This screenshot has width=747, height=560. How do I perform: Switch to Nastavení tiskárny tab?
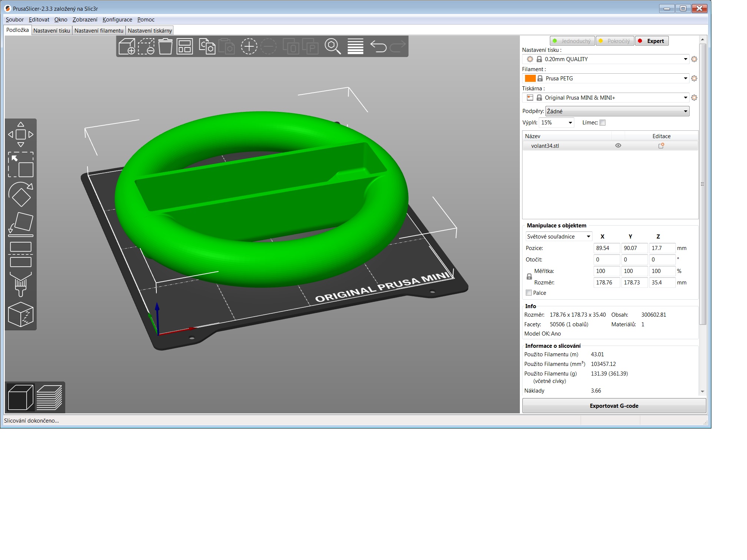click(x=150, y=31)
